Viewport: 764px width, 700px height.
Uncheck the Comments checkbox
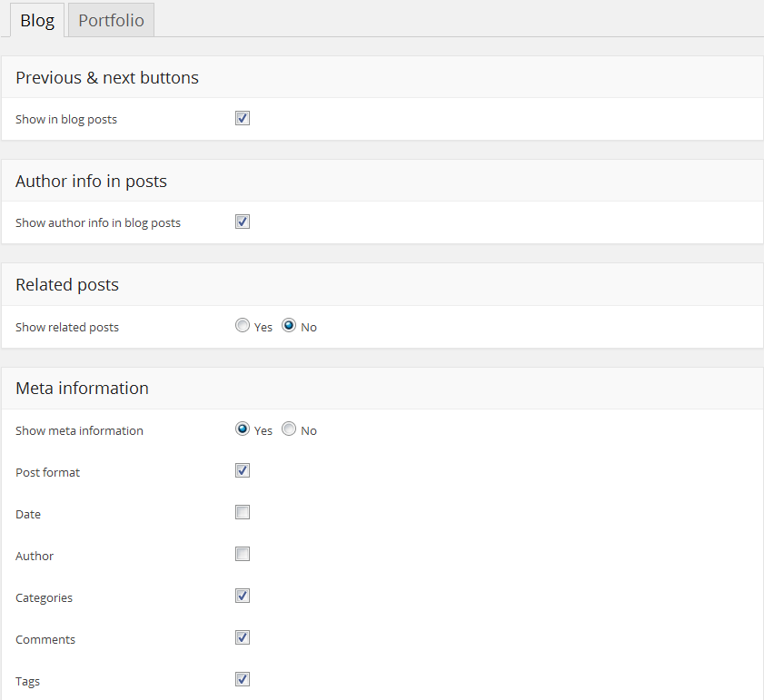[x=243, y=637]
